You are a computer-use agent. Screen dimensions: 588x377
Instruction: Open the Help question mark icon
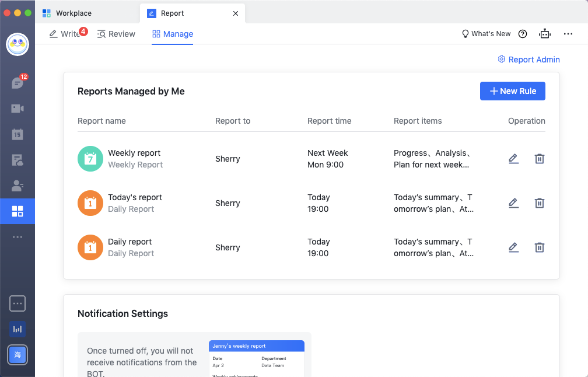coord(522,33)
